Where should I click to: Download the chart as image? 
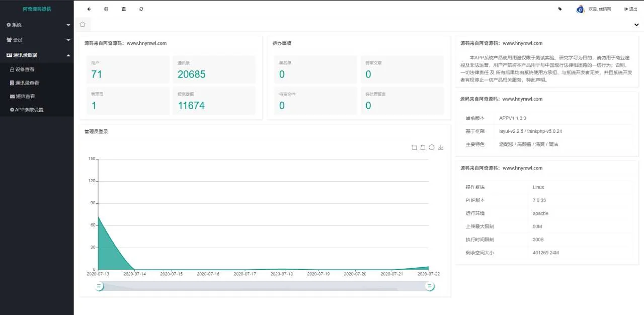[x=441, y=147]
